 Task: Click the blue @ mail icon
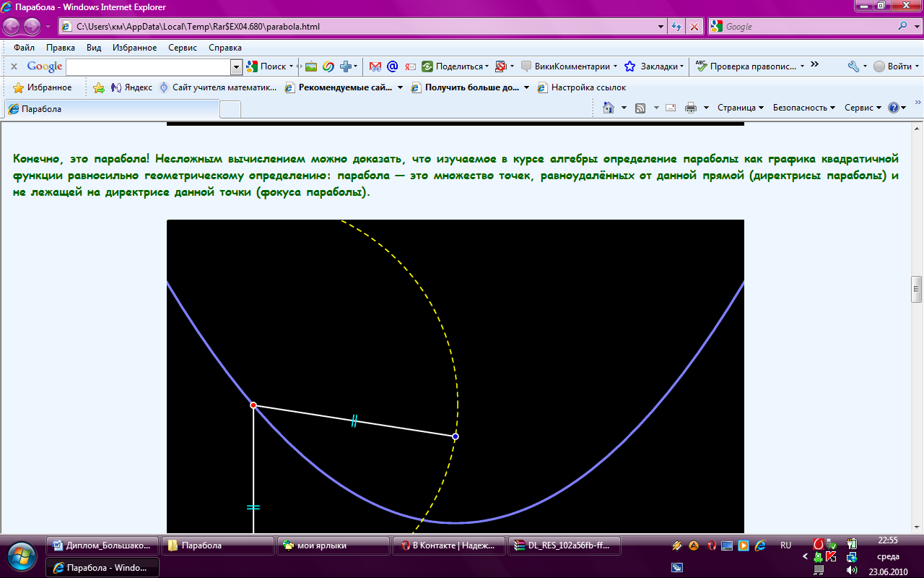click(x=393, y=66)
